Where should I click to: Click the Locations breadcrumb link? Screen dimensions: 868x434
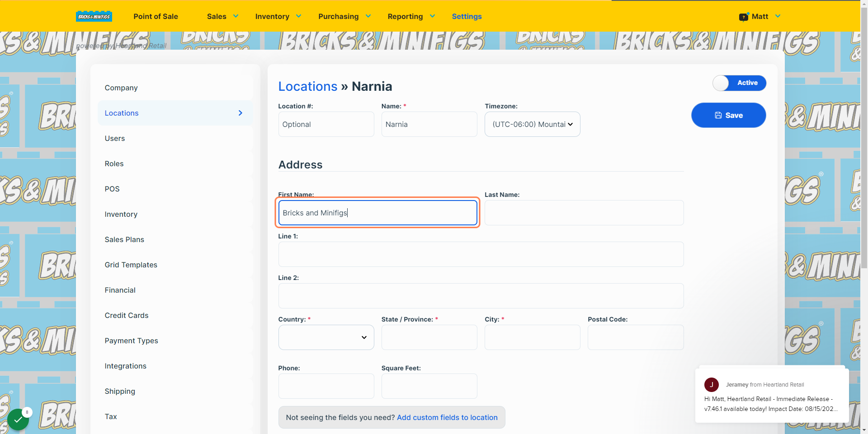tap(308, 86)
